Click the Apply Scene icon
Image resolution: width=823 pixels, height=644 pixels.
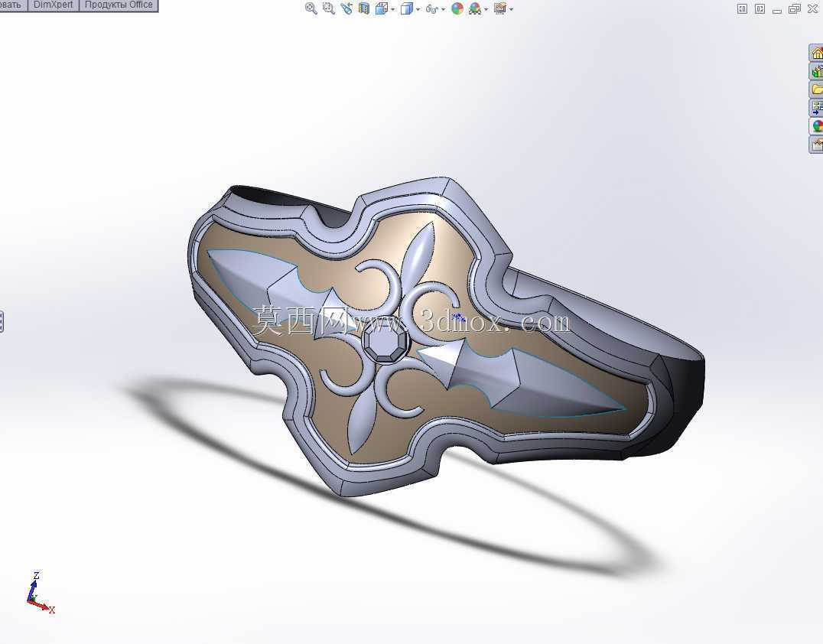475,8
